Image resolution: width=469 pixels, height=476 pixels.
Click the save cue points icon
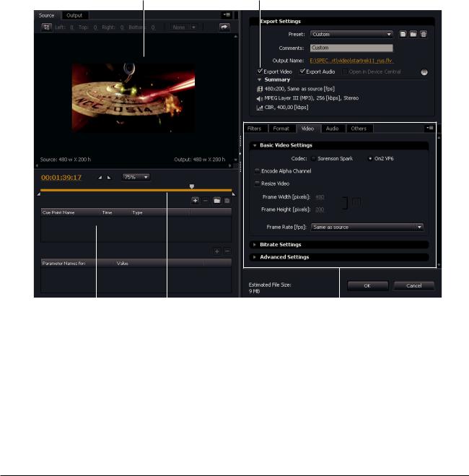pos(227,200)
